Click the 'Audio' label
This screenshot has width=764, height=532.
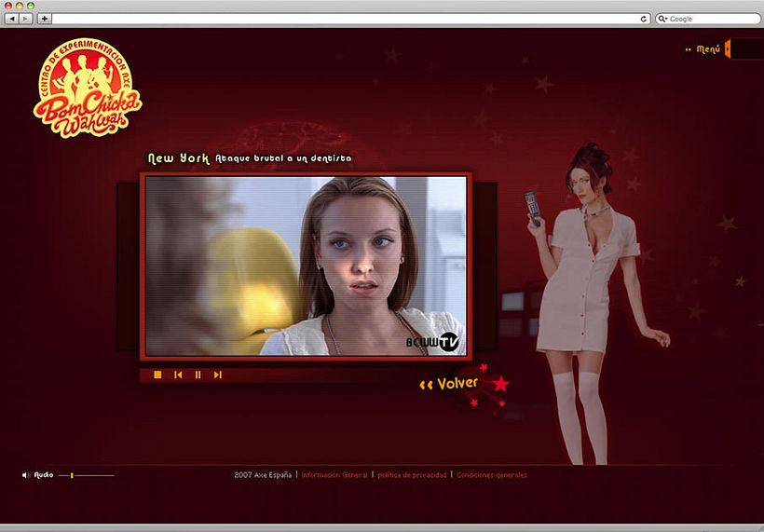[x=44, y=475]
